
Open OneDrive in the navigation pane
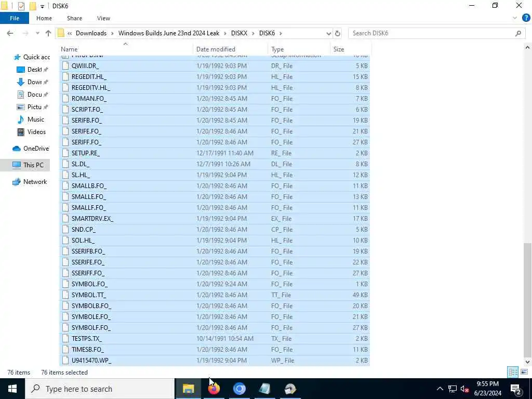31,149
